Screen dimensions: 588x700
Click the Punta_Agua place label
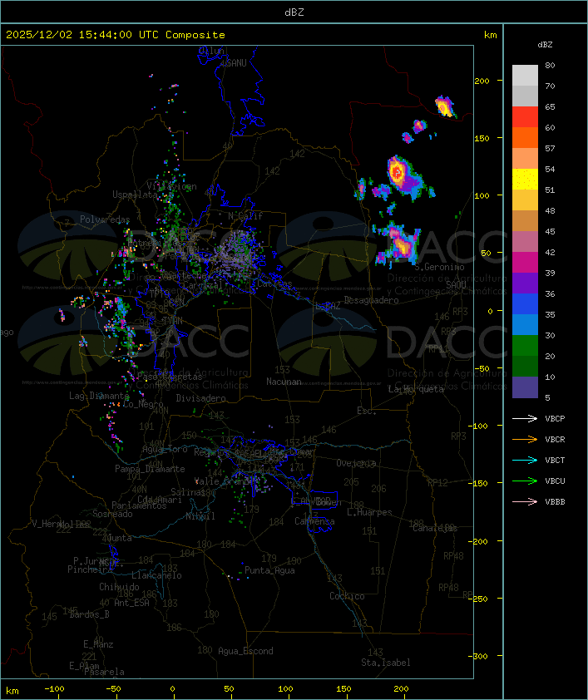point(269,570)
